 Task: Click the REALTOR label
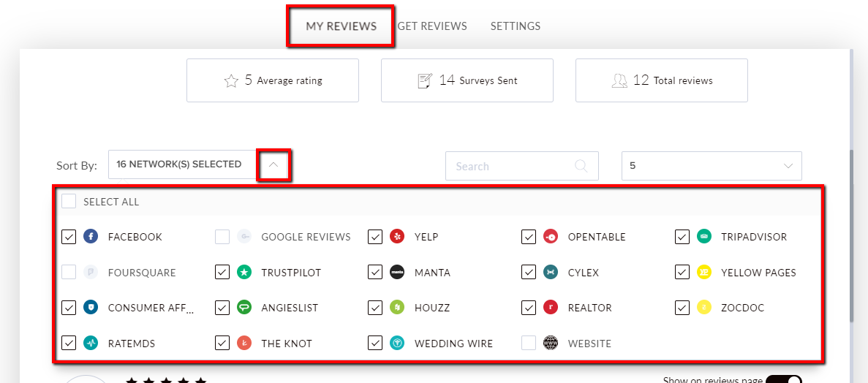[x=589, y=308]
